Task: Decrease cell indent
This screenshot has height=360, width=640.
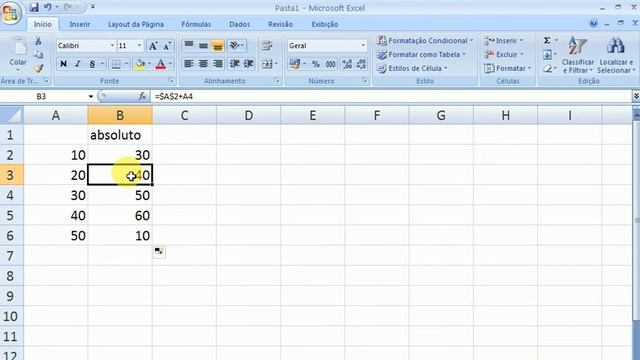Action: click(x=234, y=64)
